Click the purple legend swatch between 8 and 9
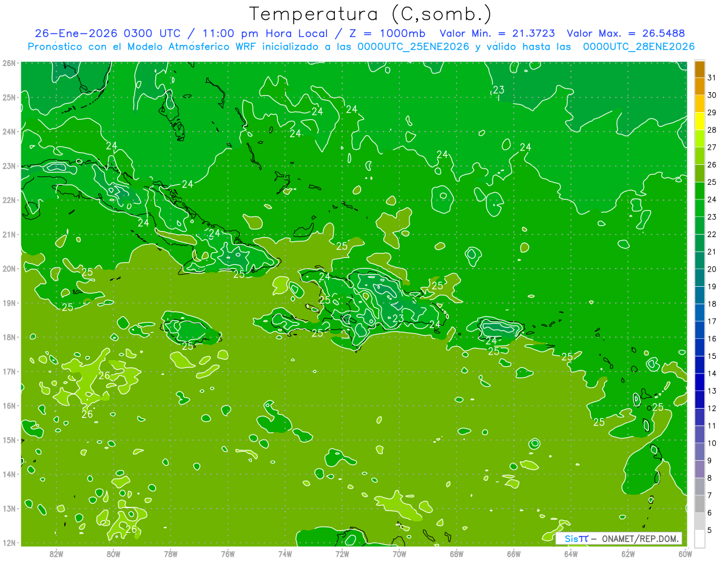The image size is (728, 562). (699, 469)
